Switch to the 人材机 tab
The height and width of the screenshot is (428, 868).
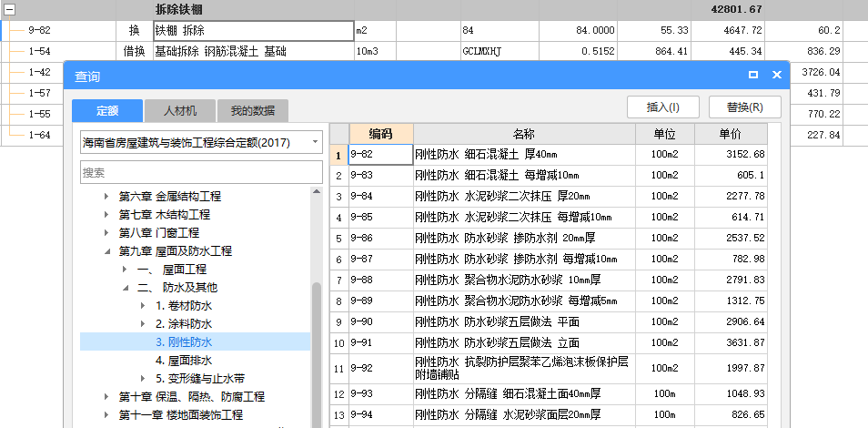click(180, 111)
